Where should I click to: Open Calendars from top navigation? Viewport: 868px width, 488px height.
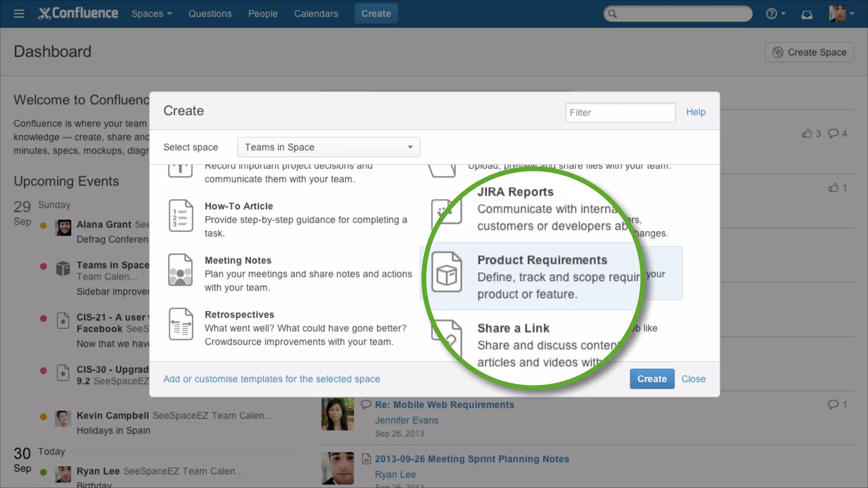coord(316,14)
